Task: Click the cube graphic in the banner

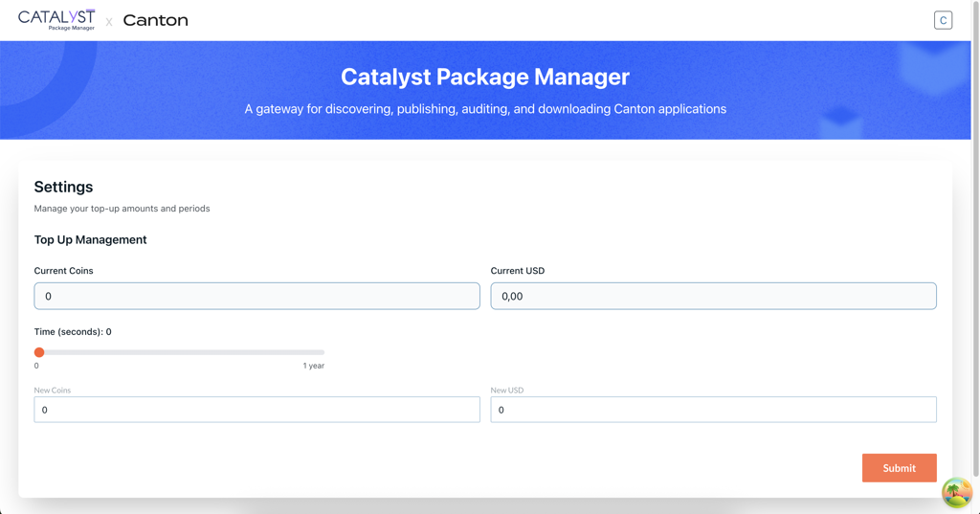Action: (x=840, y=121)
